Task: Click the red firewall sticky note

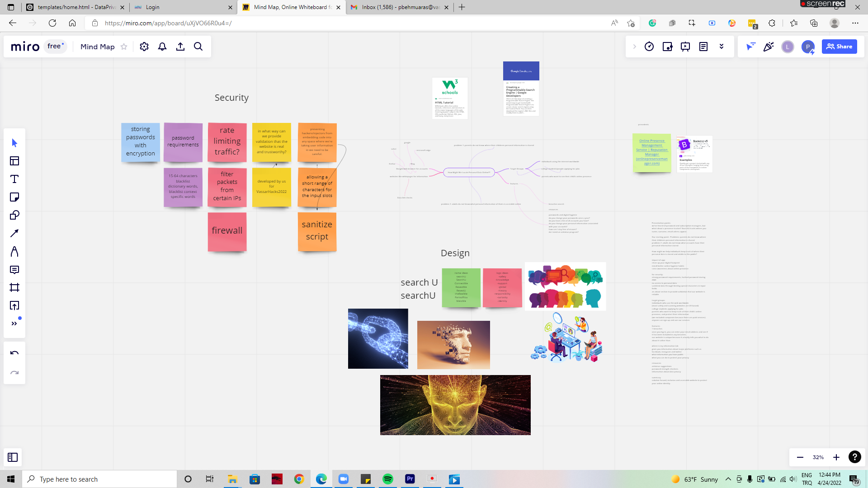Action: click(x=227, y=231)
